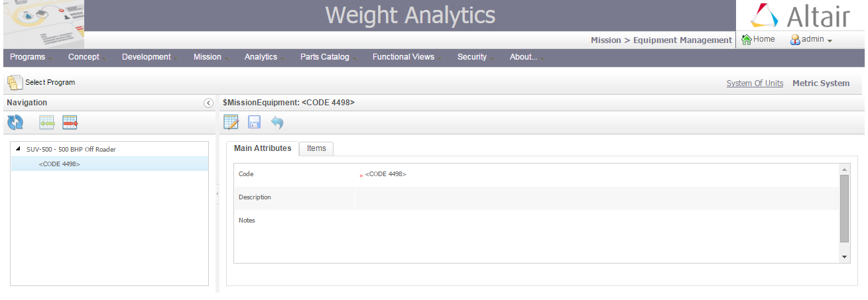Click the admin user icon
Image resolution: width=868 pixels, height=300 pixels.
click(x=795, y=40)
